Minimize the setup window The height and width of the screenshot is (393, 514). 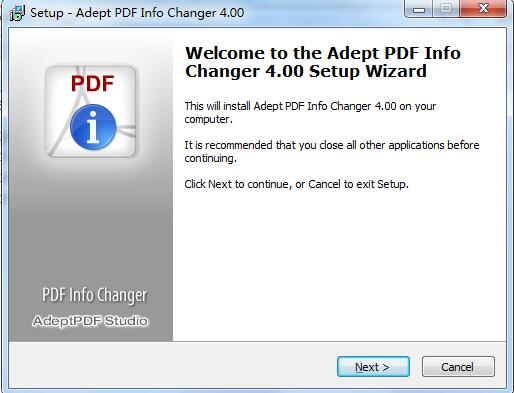418,9
